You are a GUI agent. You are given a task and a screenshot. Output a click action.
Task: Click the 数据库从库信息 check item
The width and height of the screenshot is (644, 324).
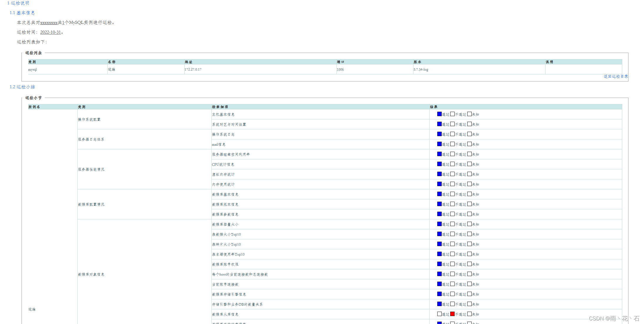[225, 315]
